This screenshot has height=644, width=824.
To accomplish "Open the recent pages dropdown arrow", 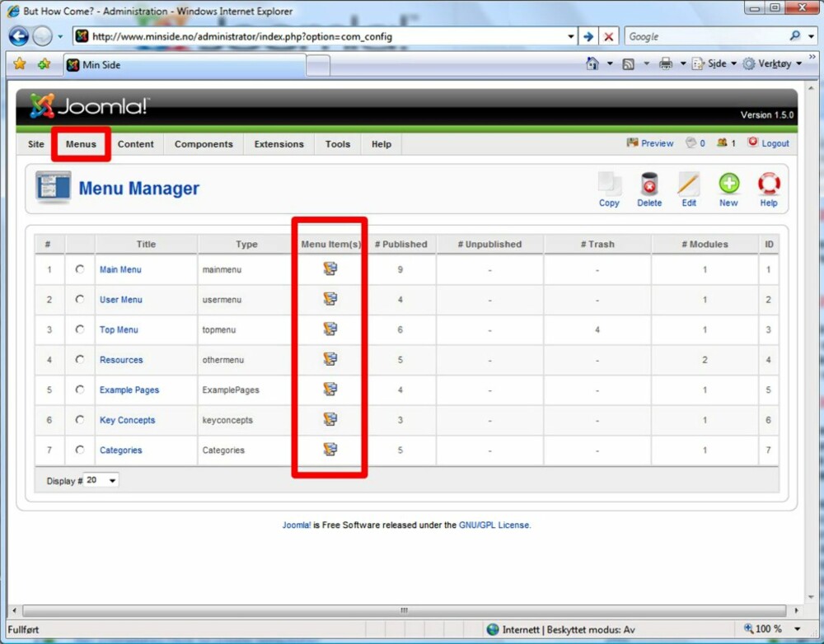I will (x=60, y=36).
